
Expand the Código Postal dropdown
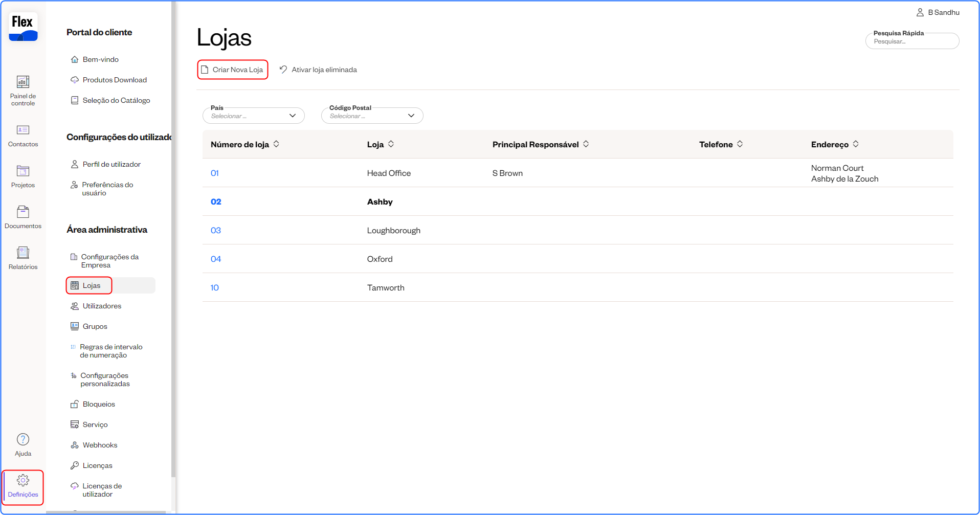(372, 116)
